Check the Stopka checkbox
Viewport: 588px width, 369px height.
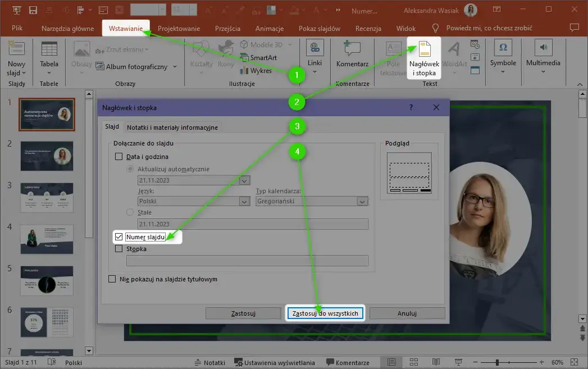click(119, 248)
